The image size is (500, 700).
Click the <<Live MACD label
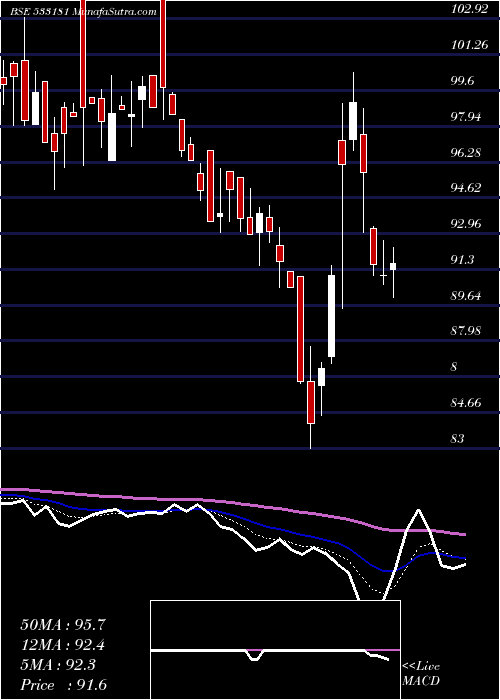(421, 674)
